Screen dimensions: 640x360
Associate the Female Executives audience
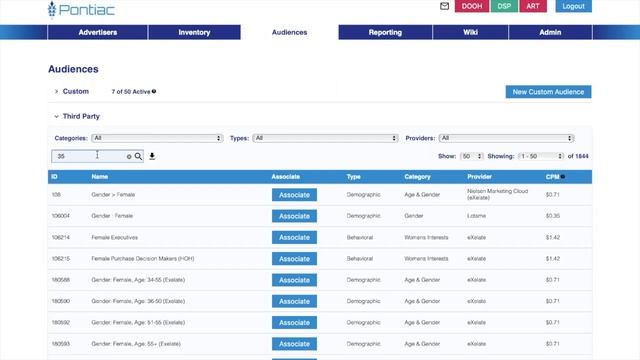[x=294, y=238]
